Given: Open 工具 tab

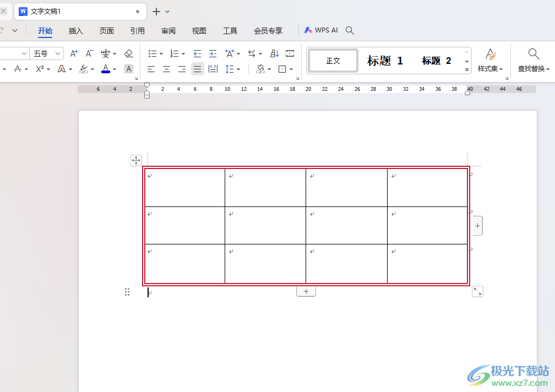Looking at the screenshot, I should [230, 31].
